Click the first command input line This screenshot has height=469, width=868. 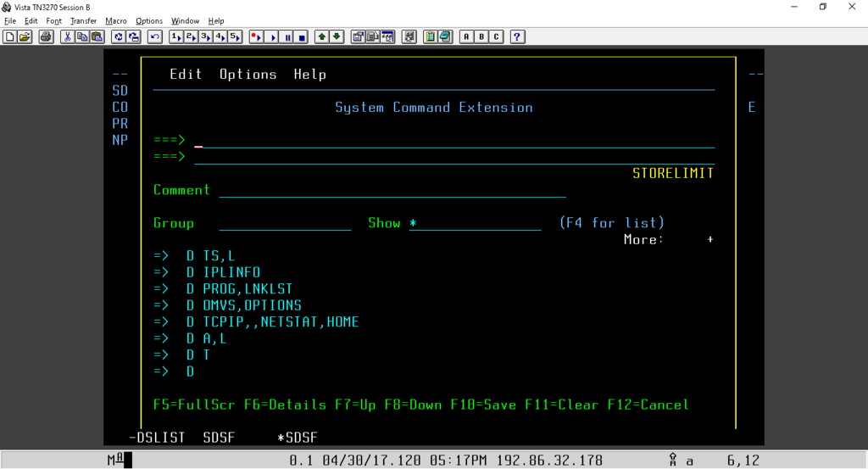(x=454, y=141)
